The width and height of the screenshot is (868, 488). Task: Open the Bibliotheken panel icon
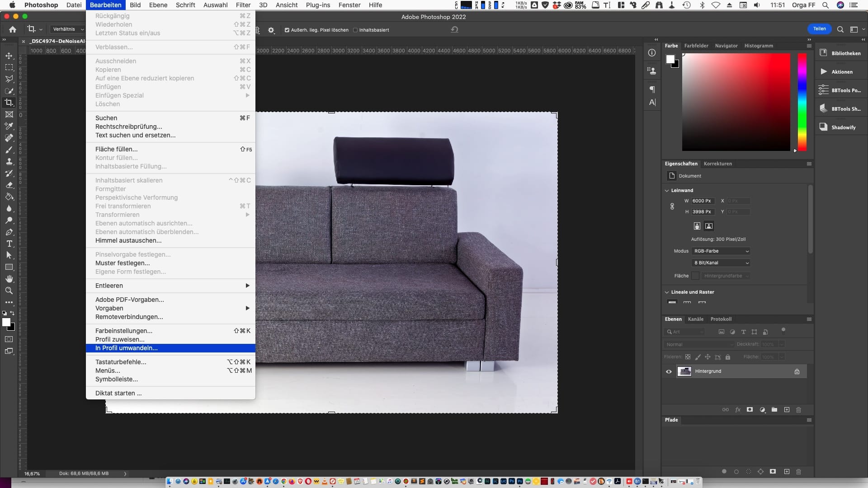823,53
